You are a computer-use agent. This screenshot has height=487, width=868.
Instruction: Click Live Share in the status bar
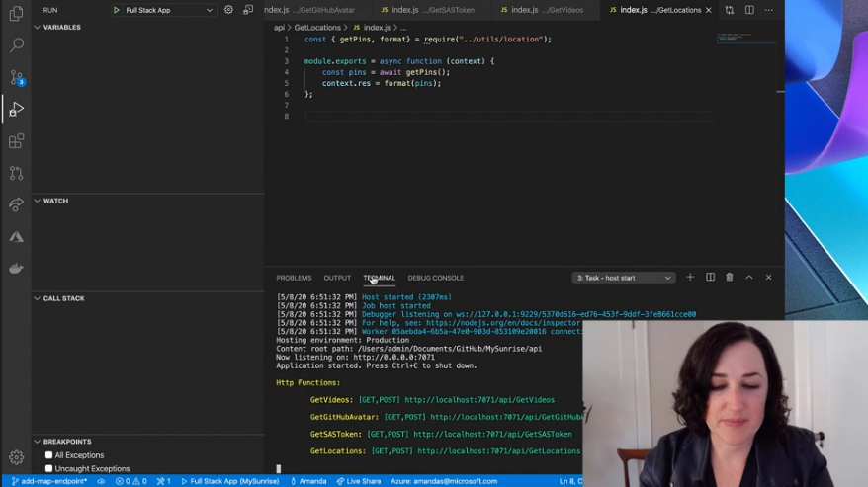tap(358, 481)
